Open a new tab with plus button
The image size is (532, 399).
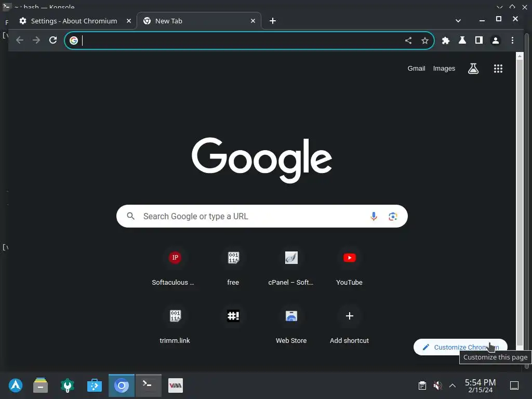pos(272,21)
